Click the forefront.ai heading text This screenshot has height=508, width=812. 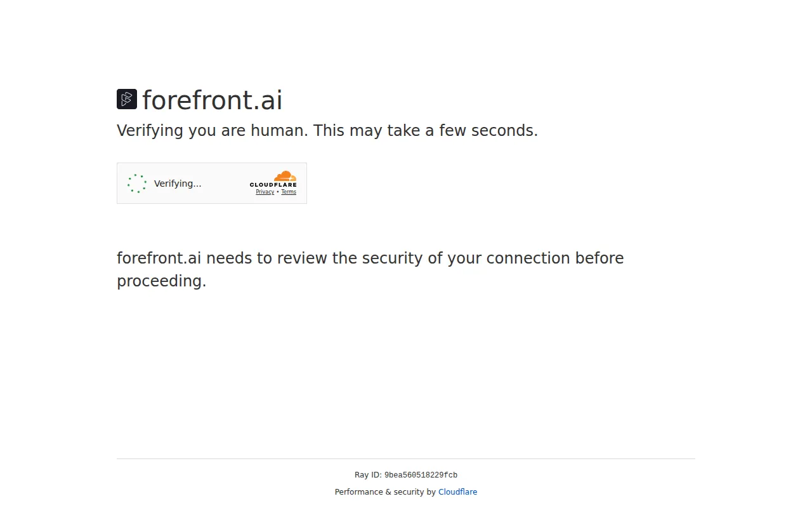coord(212,100)
